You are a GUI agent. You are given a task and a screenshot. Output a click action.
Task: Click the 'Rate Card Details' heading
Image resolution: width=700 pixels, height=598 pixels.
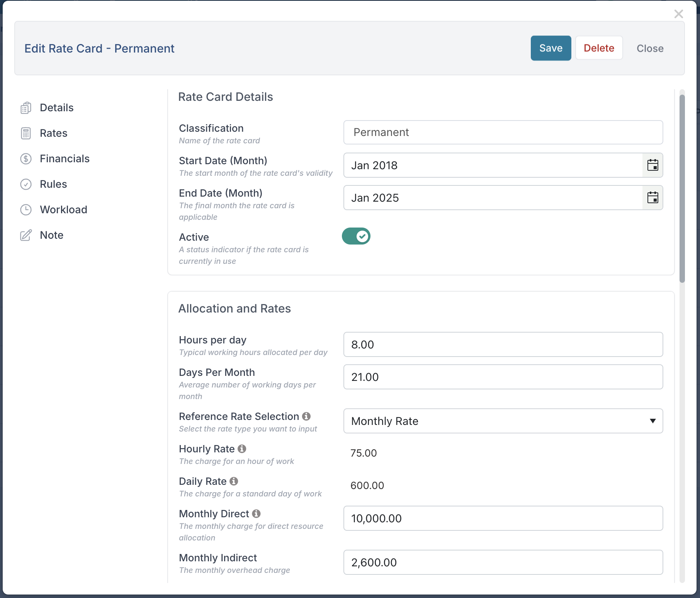click(226, 97)
